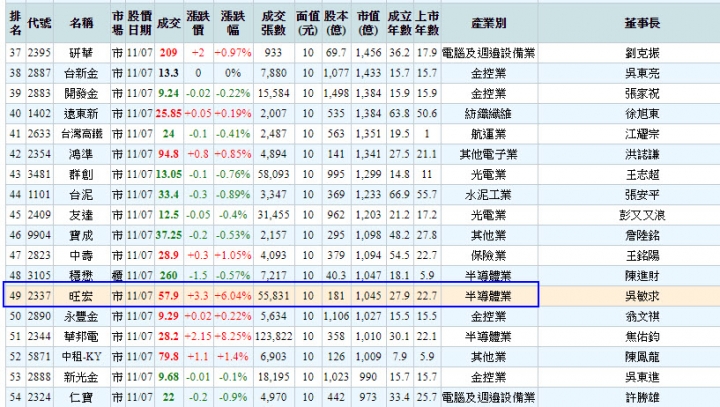The height and width of the screenshot is (407, 720).
Task: Click the 成立年數 column header
Action: click(x=399, y=23)
